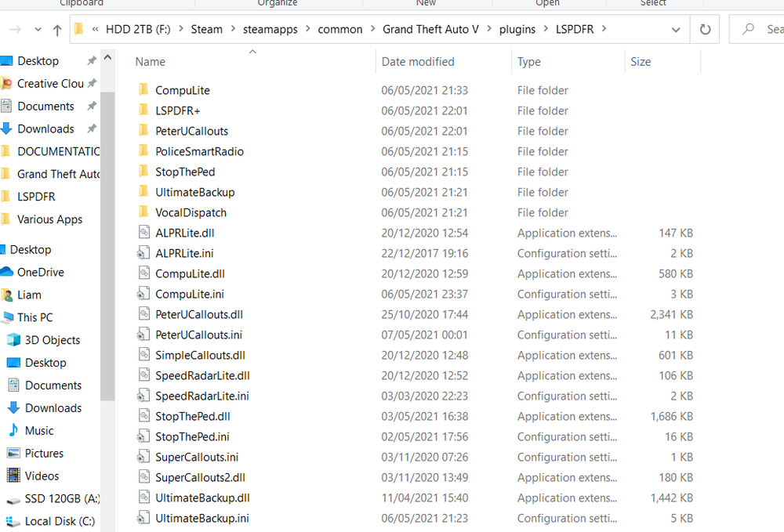Navigate to Steam in the breadcrumb
This screenshot has width=784, height=532.
[206, 30]
